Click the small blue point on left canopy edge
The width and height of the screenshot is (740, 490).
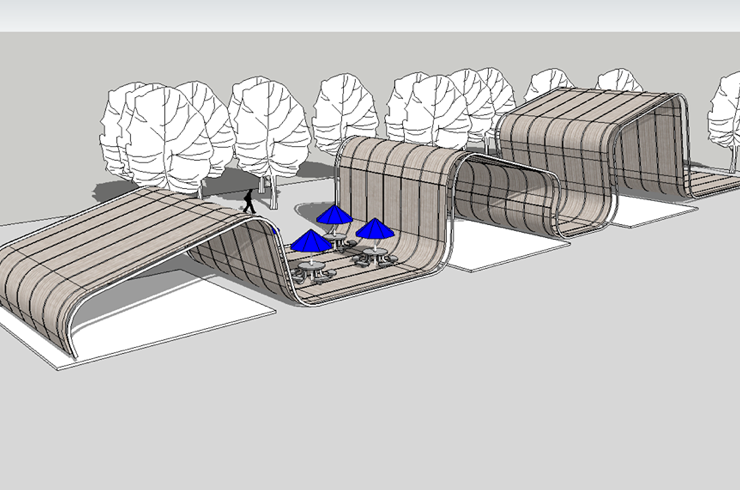[276, 229]
